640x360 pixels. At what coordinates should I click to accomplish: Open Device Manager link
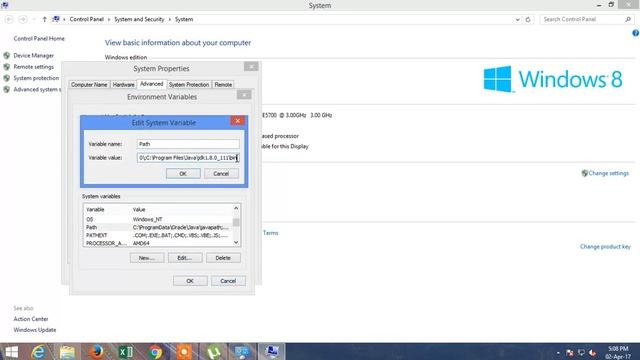tap(33, 56)
